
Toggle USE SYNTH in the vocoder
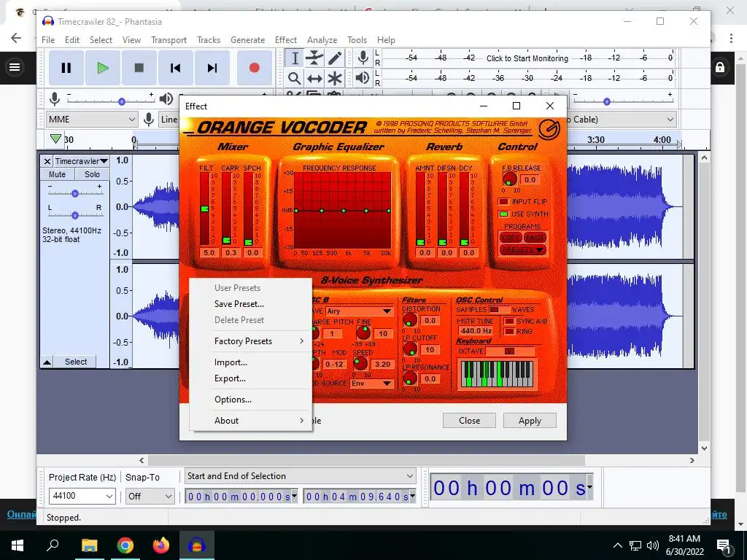[503, 214]
